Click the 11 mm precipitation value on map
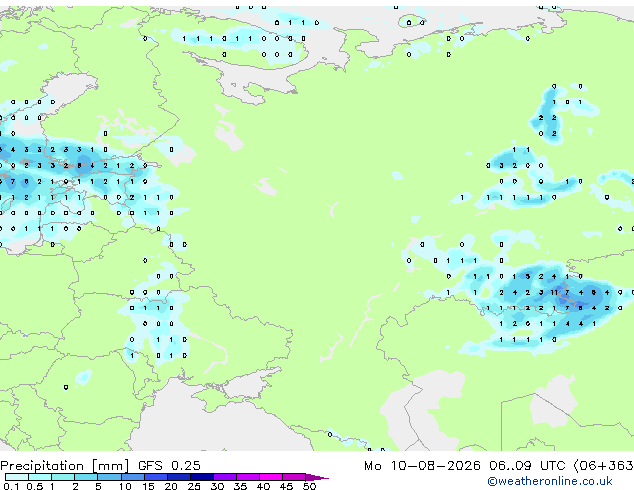The width and height of the screenshot is (634, 490). pos(554,292)
